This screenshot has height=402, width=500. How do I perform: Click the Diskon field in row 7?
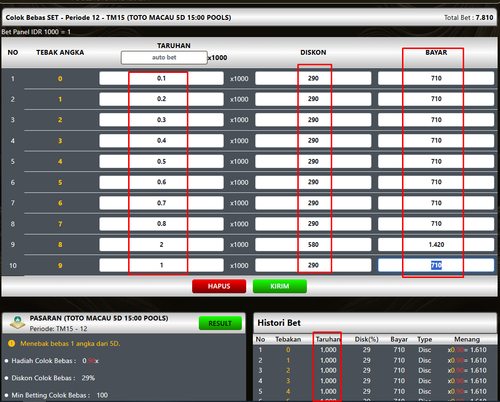point(313,203)
